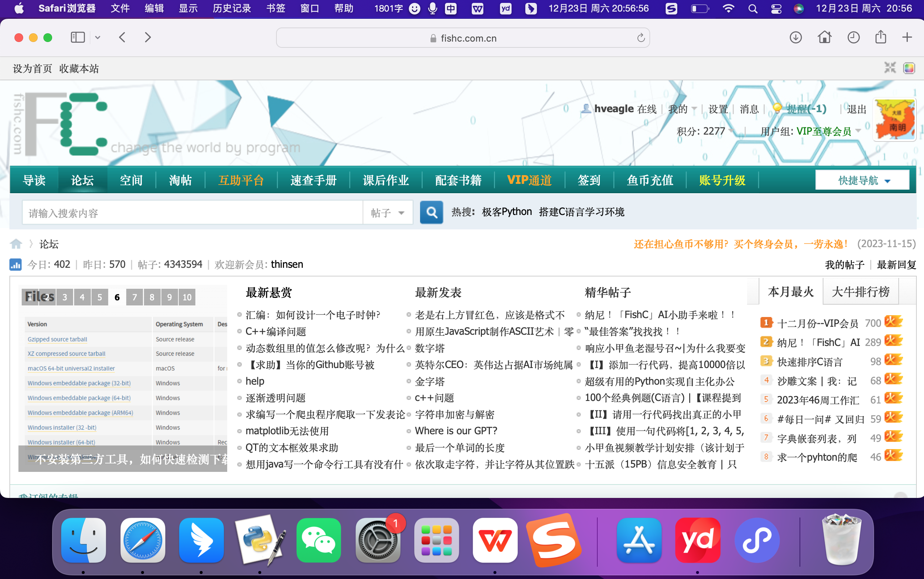Open the 速查手册 navigation tab
The width and height of the screenshot is (924, 579).
313,180
